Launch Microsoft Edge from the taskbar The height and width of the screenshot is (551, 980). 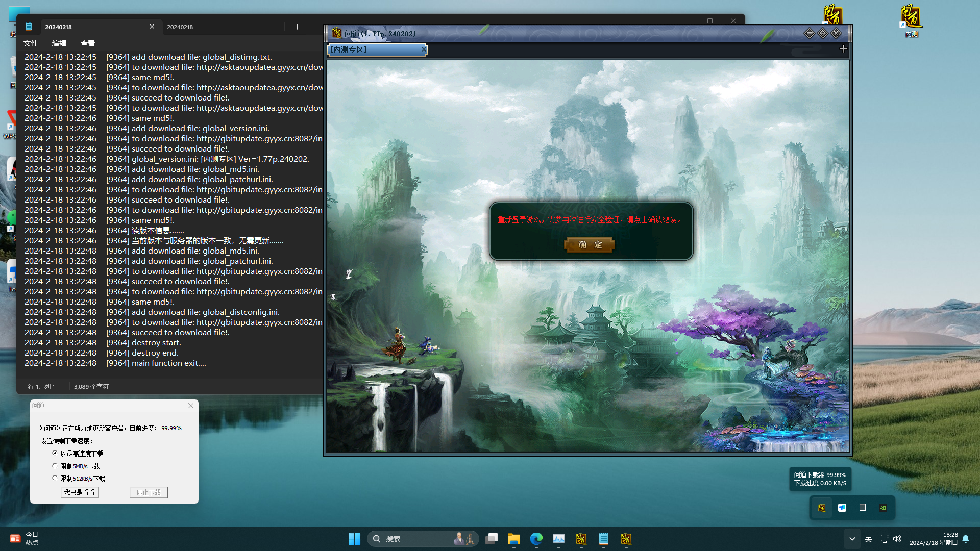point(536,539)
